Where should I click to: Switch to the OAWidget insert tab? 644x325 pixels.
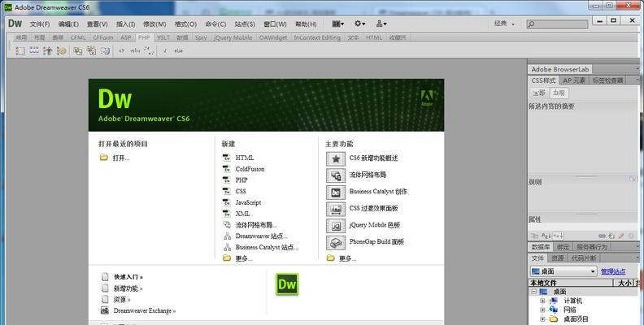273,37
